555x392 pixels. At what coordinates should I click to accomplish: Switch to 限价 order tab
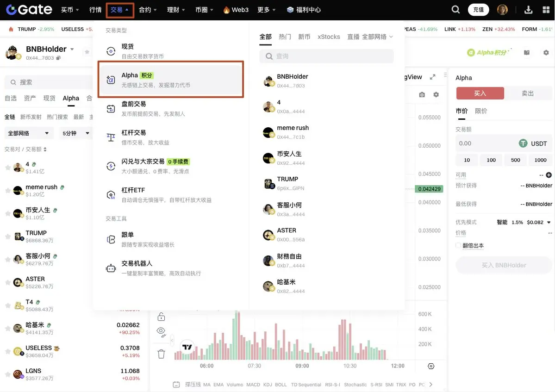(480, 111)
